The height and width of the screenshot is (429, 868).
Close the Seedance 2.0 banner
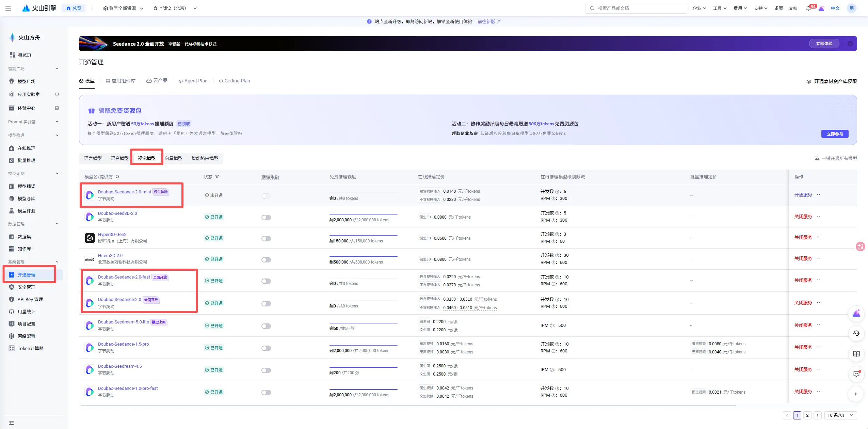pyautogui.click(x=850, y=44)
